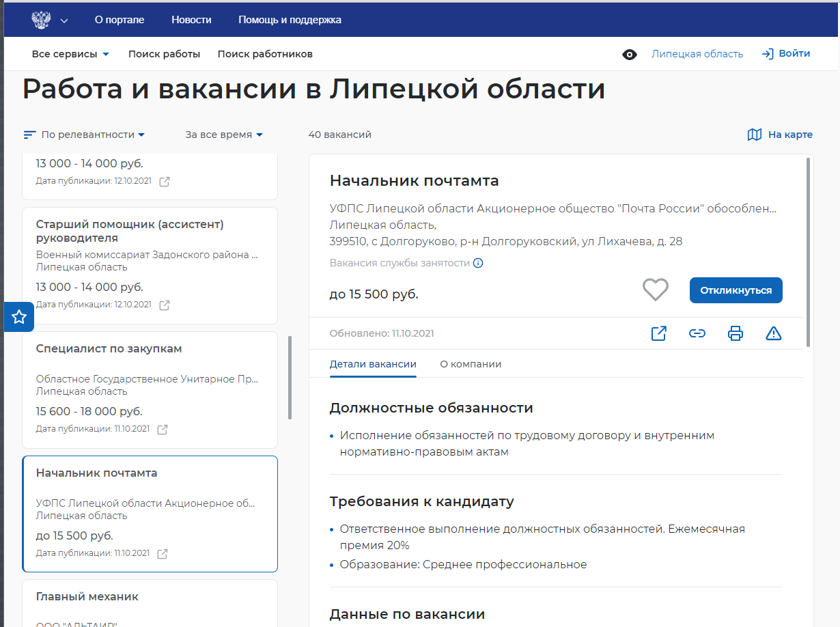Screen dimensions: 840x627
Task: Copy vacancy link using chain icon
Action: (x=697, y=333)
